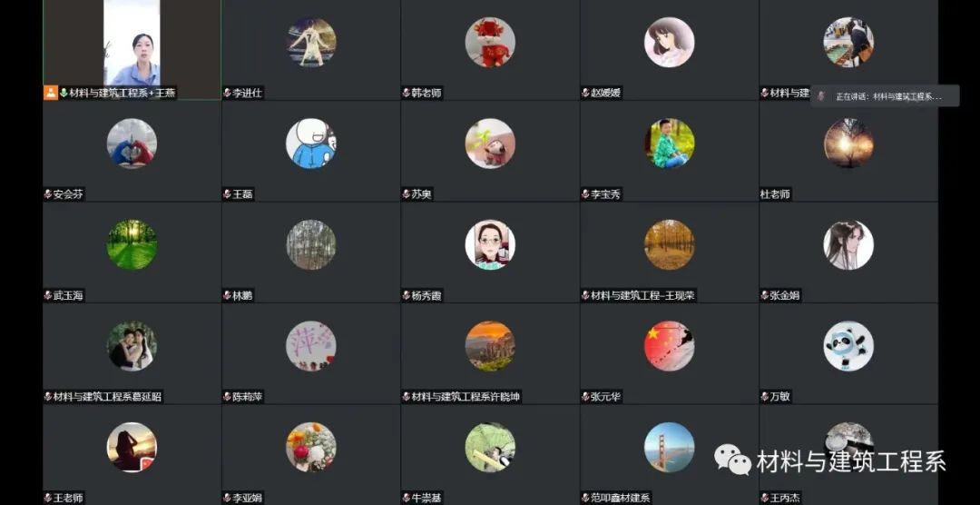Image resolution: width=980 pixels, height=505 pixels.
Task: Click the orange host icon on 王燕's tile
Action: point(51,94)
